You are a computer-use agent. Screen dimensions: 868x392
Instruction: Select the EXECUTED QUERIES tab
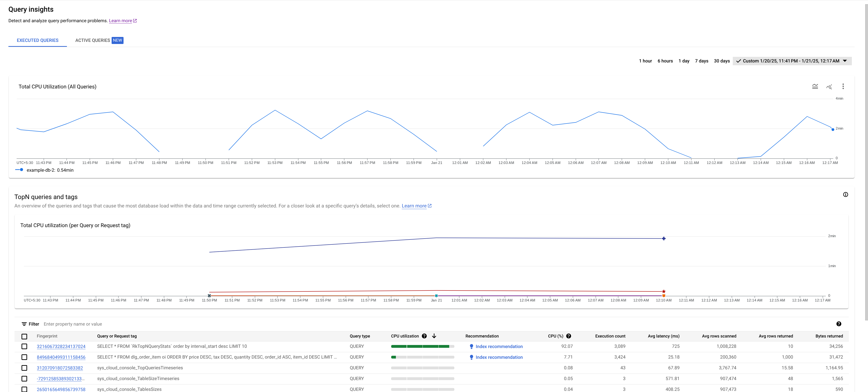click(37, 40)
